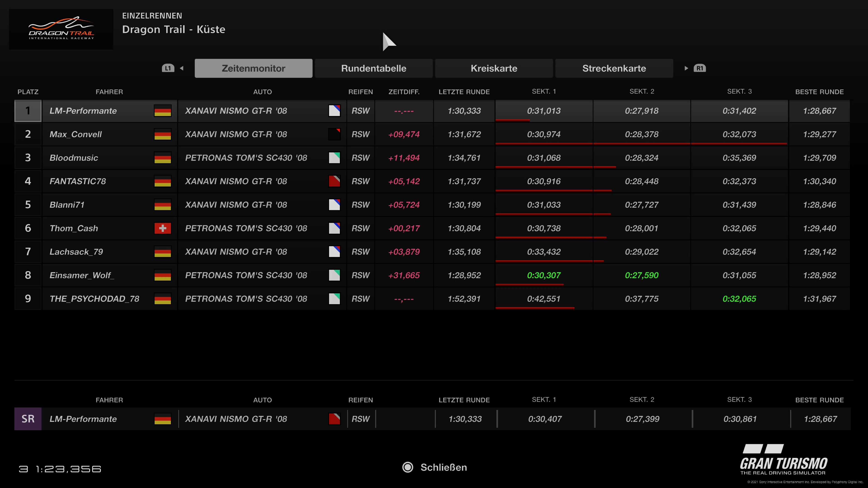Select the Zeitenmonitor tab
Screen dimensions: 868x488
[253, 68]
